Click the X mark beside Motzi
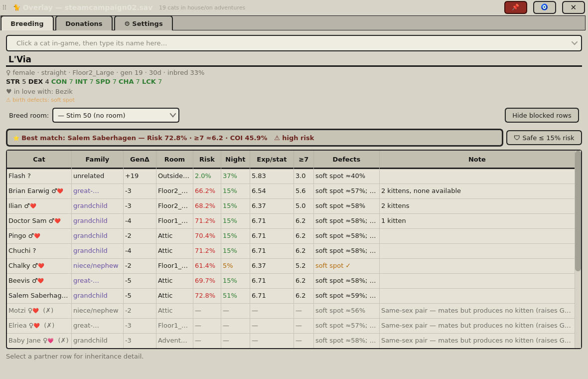This screenshot has width=588, height=379. point(48,311)
